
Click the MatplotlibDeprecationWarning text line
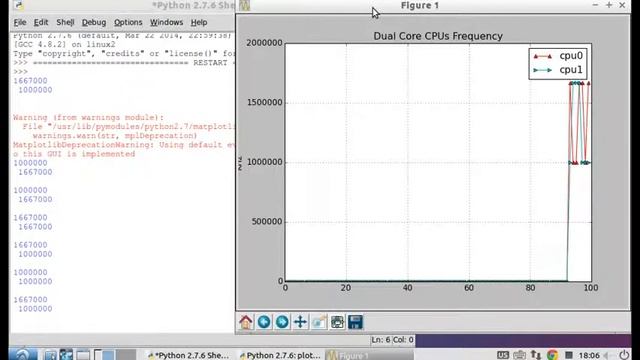coord(124,145)
